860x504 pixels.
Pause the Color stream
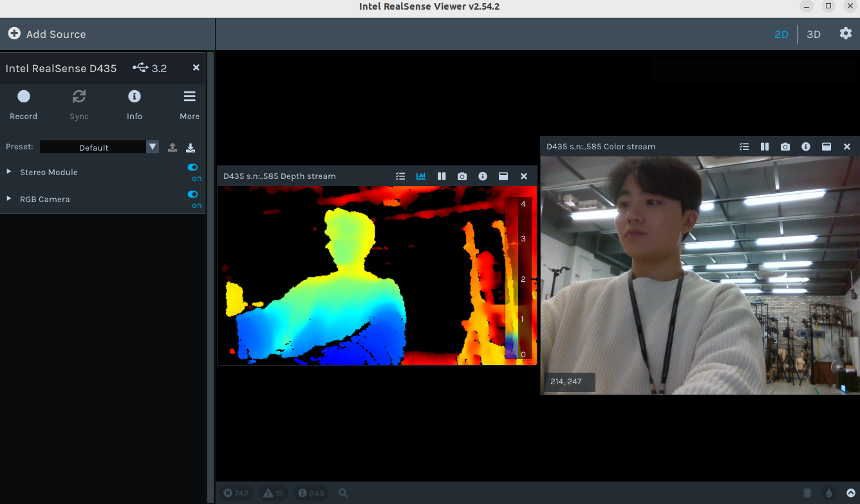[765, 146]
